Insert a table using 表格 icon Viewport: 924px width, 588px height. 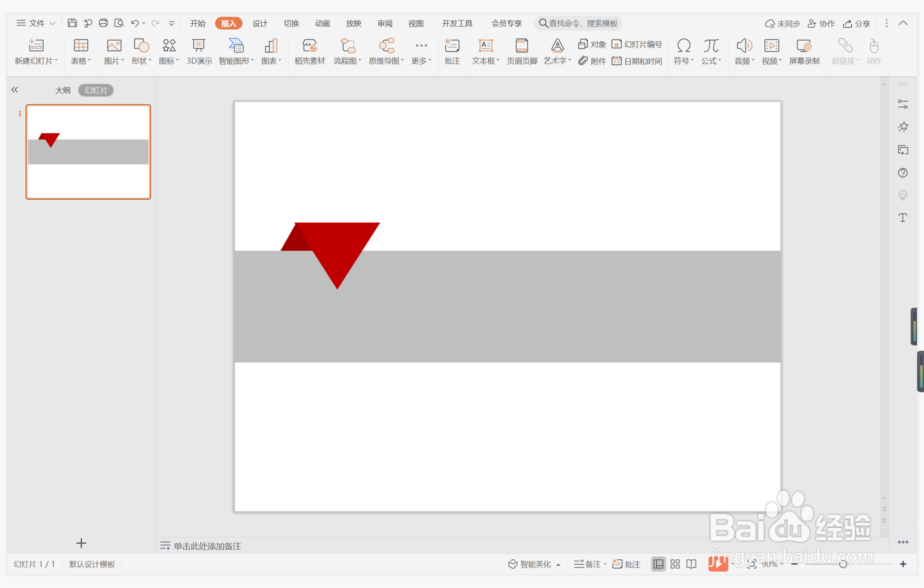(81, 46)
